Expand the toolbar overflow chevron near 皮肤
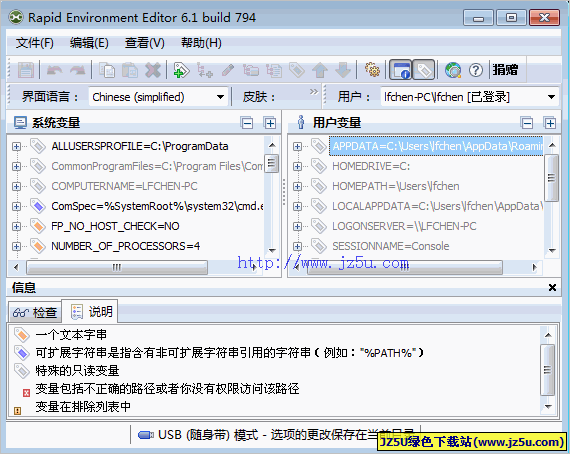 coord(314,92)
